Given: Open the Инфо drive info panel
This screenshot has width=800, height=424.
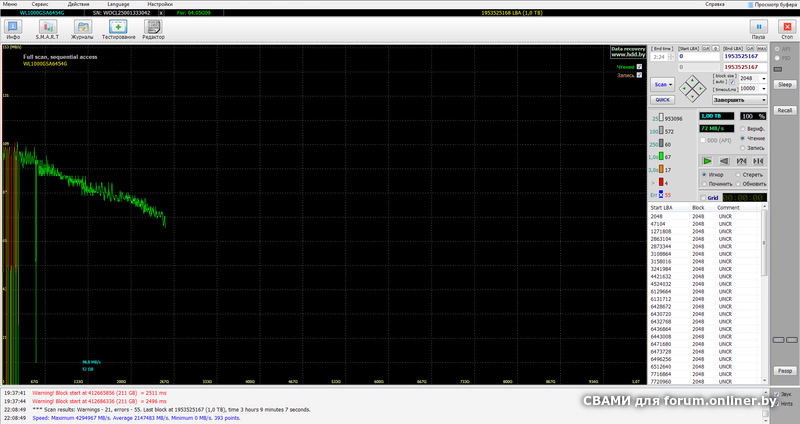Looking at the screenshot, I should coord(13,30).
